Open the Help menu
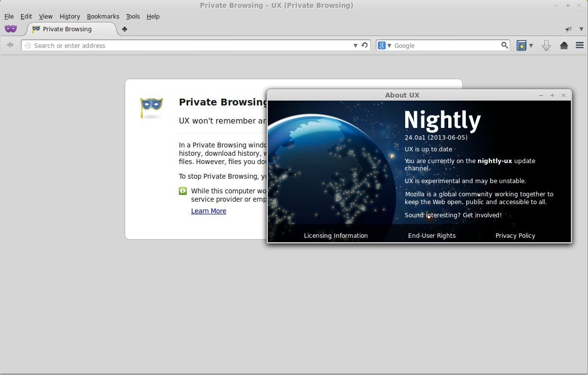This screenshot has width=588, height=375. pyautogui.click(x=153, y=16)
